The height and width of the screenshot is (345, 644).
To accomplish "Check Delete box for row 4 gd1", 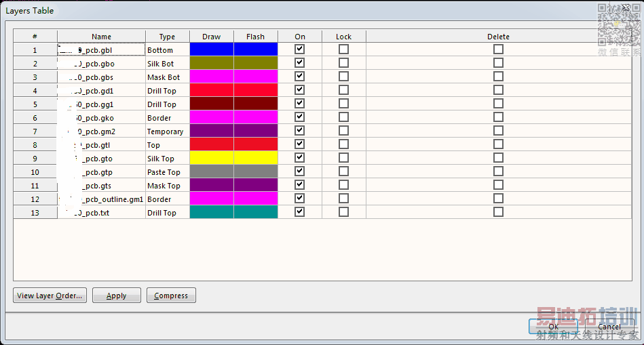I will pos(498,90).
